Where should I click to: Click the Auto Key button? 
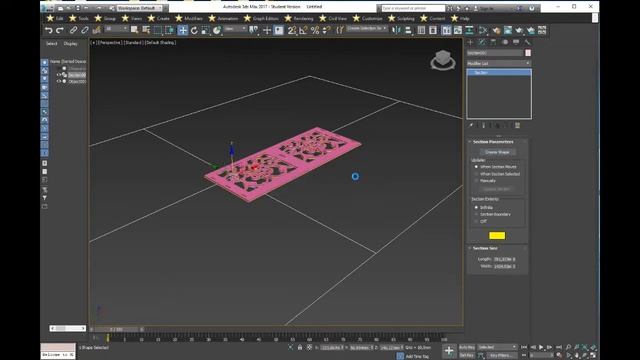point(467,347)
